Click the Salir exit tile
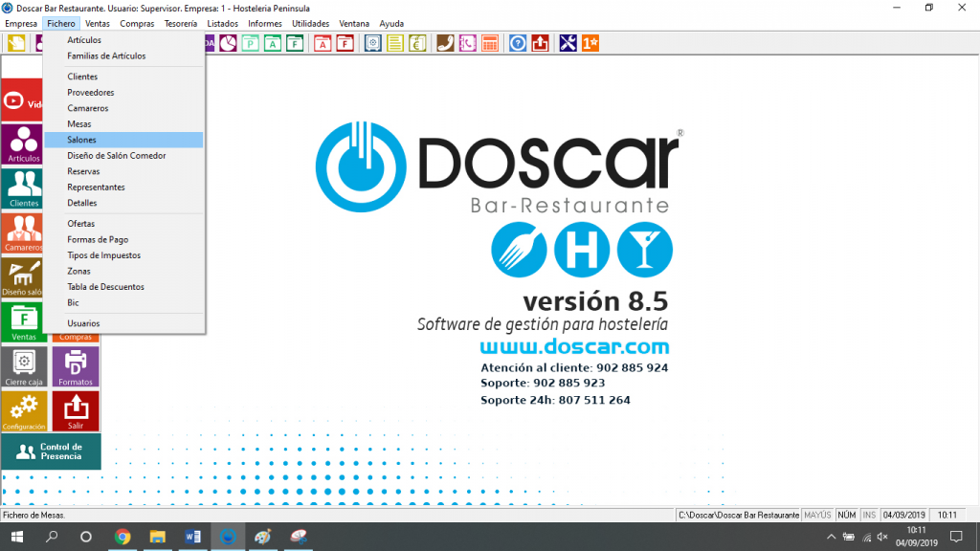 click(76, 411)
